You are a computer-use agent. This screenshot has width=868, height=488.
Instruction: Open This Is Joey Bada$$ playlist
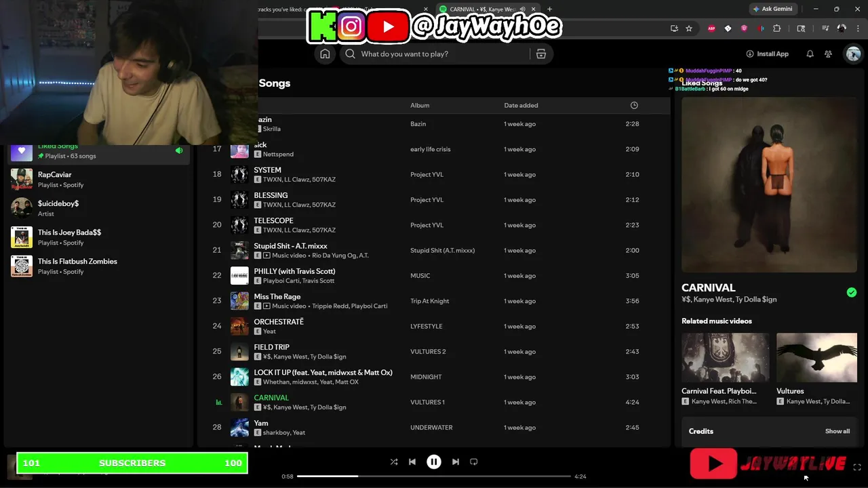(98, 237)
